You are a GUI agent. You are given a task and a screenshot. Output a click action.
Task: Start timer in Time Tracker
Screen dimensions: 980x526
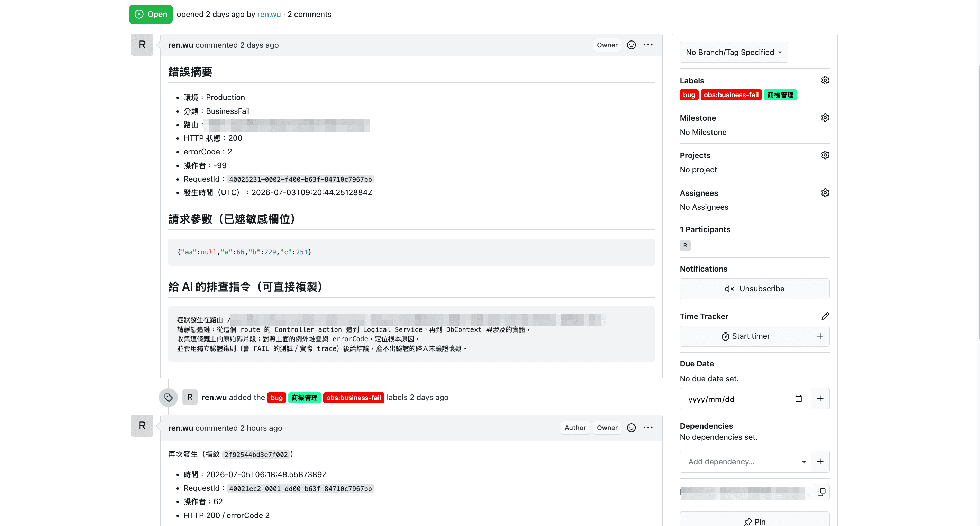tap(745, 336)
